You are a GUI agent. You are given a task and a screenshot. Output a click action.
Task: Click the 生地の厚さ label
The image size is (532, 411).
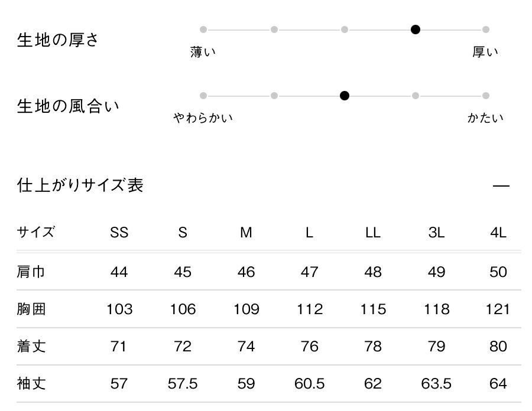pos(58,40)
